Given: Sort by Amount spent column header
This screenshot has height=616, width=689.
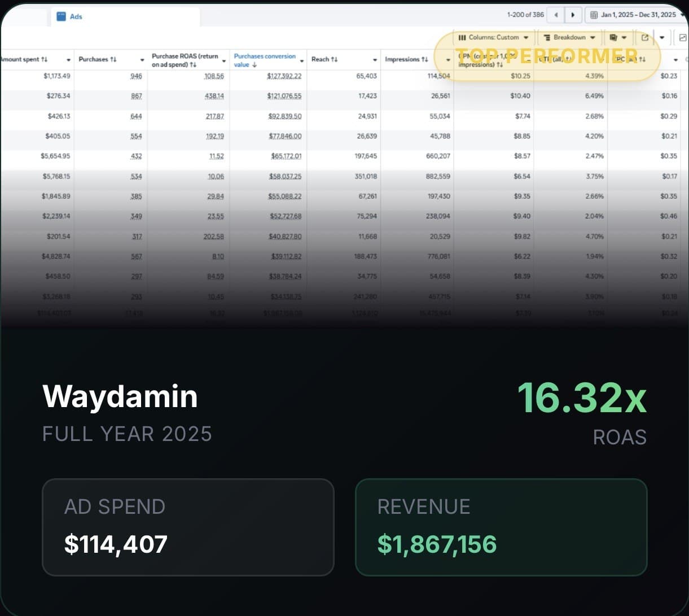Looking at the screenshot, I should coord(24,59).
